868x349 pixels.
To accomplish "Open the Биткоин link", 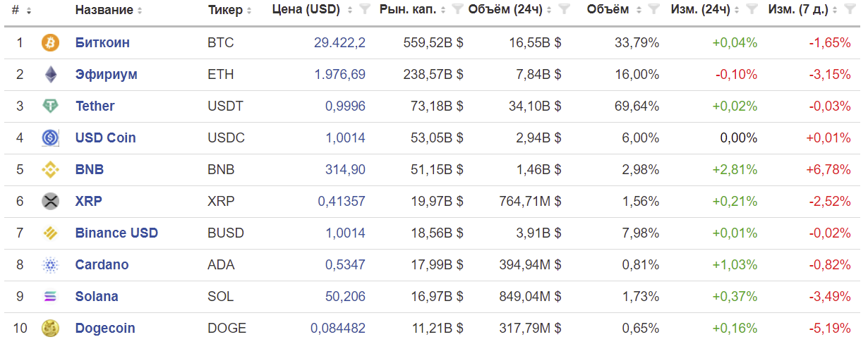I will [102, 43].
